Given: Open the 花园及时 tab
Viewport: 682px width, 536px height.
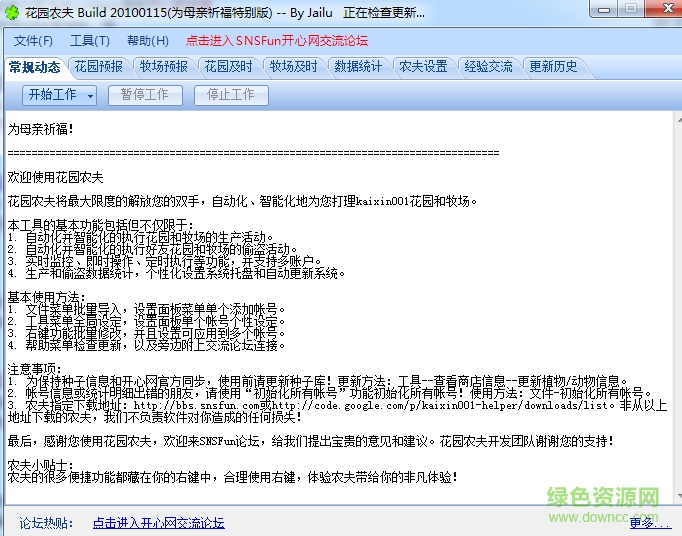Looking at the screenshot, I should (x=229, y=67).
